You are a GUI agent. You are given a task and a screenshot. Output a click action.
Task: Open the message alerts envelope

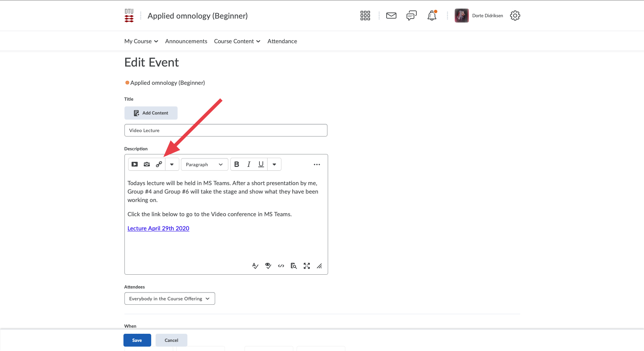391,15
